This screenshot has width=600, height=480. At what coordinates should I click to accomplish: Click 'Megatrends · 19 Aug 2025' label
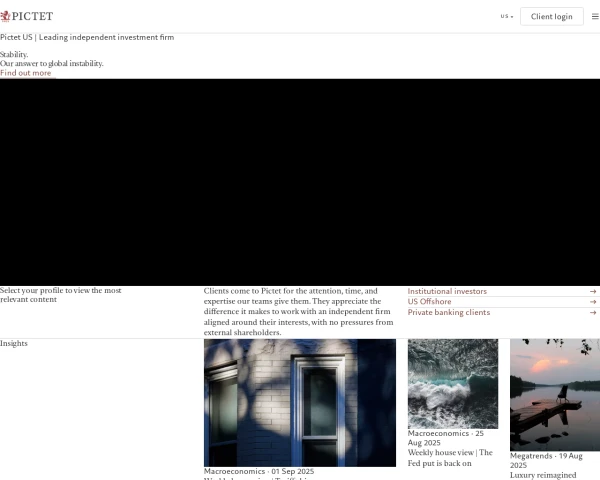point(546,460)
